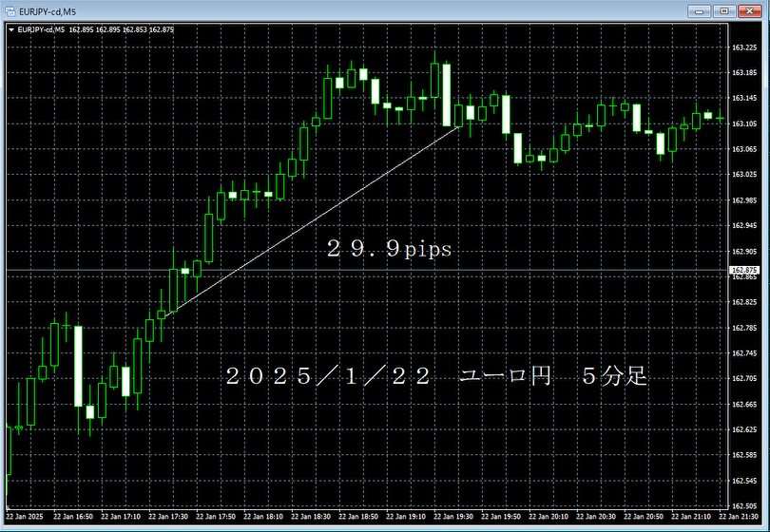Click the 162.585 price scale label
This screenshot has width=770, height=532.
(x=744, y=455)
